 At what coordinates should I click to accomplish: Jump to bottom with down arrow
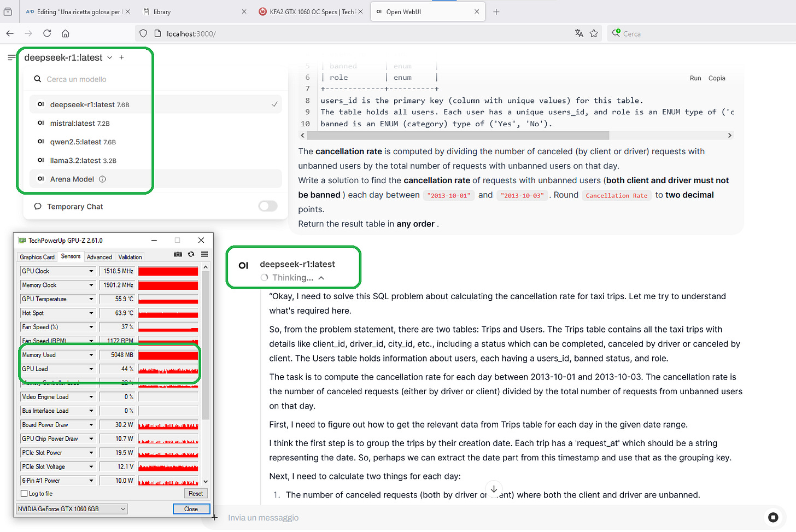pyautogui.click(x=494, y=489)
